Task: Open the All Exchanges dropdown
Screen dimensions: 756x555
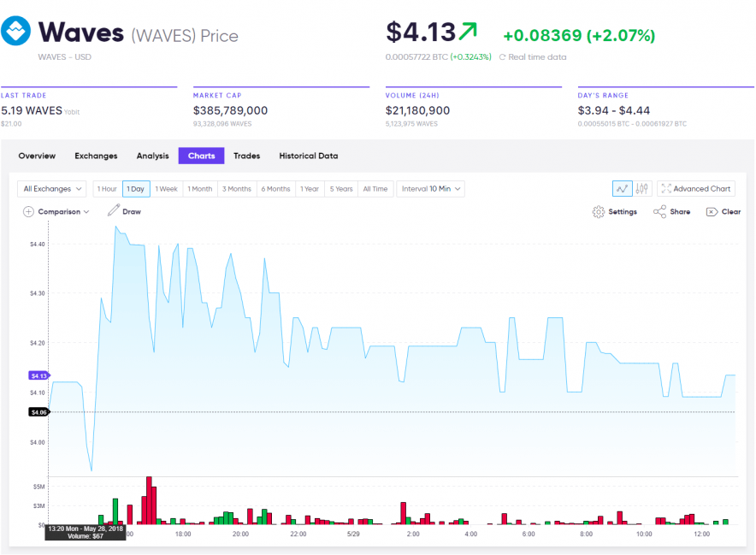Action: (51, 188)
